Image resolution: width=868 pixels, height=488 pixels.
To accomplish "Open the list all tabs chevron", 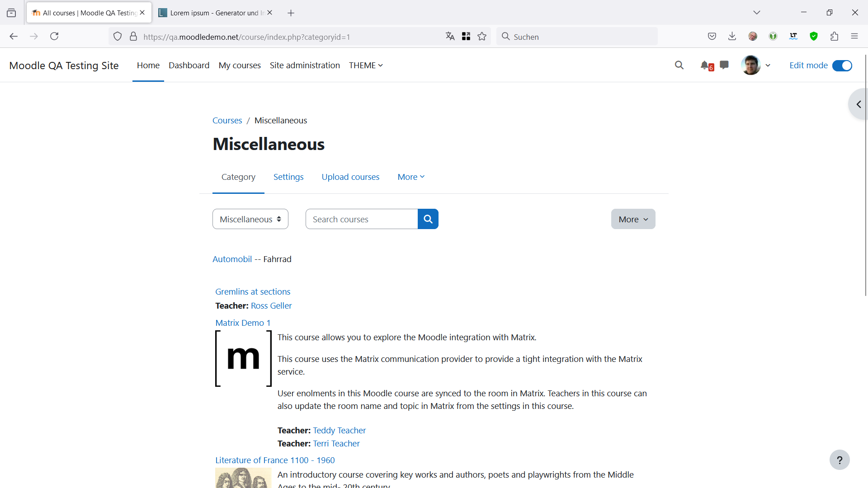I will (757, 13).
